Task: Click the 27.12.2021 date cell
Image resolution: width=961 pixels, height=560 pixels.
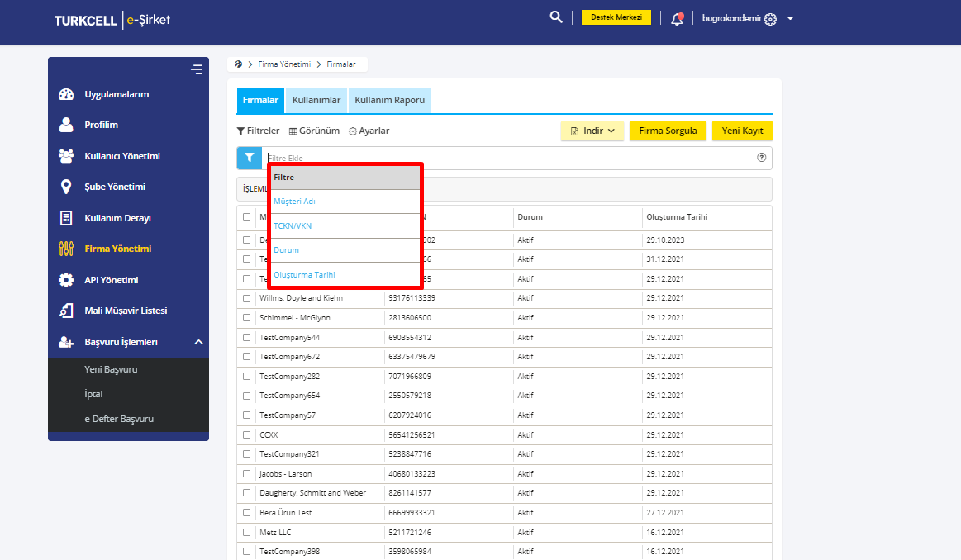Action: point(665,513)
